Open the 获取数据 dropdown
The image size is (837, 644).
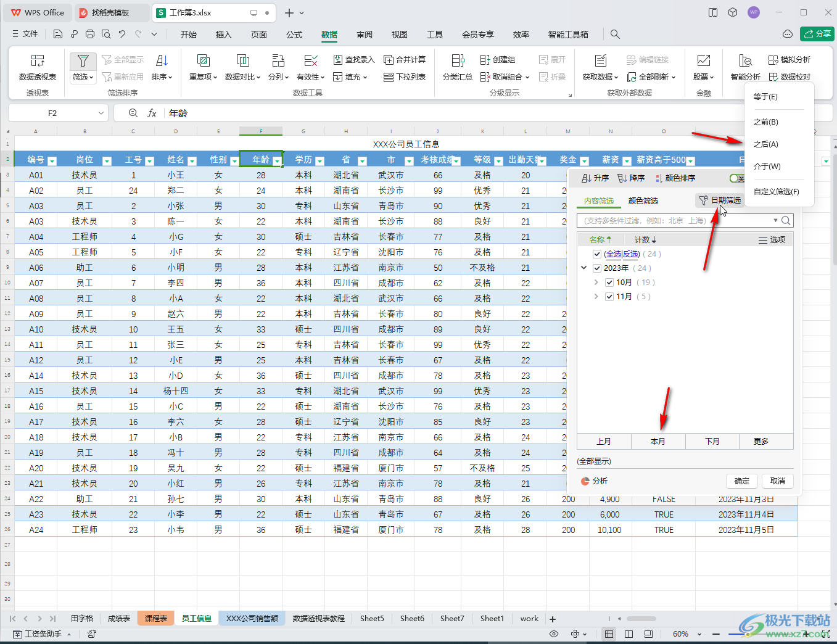coord(600,77)
